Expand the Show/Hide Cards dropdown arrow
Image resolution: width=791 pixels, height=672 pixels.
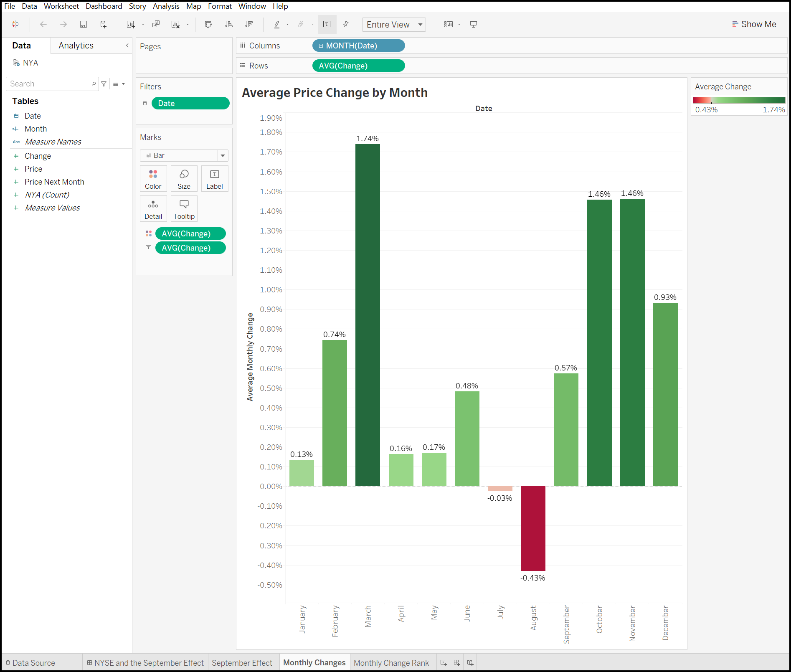coord(459,25)
